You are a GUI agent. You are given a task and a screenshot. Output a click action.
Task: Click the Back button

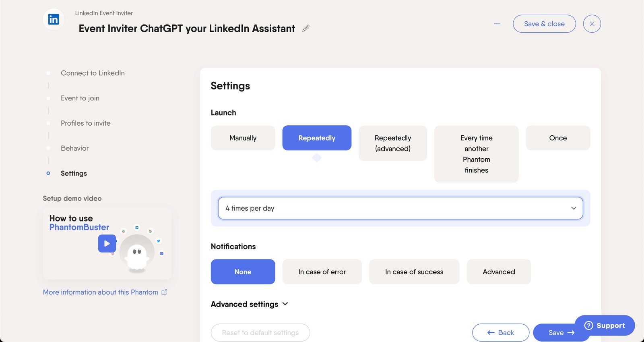click(x=501, y=332)
